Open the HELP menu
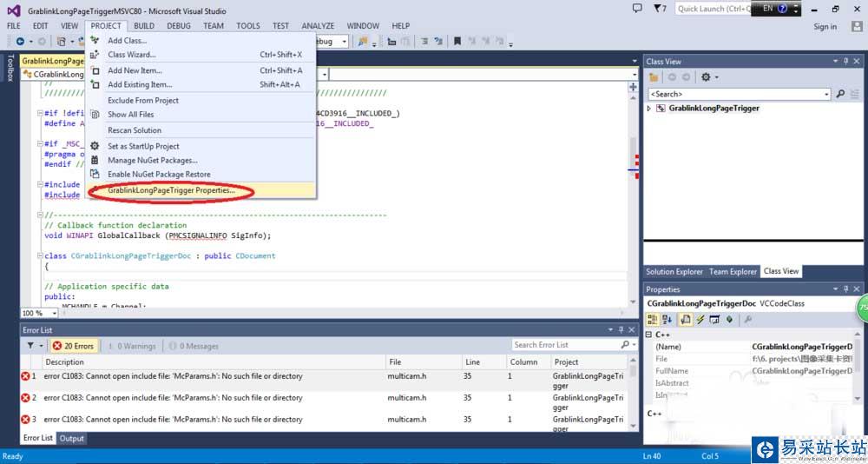 click(401, 25)
